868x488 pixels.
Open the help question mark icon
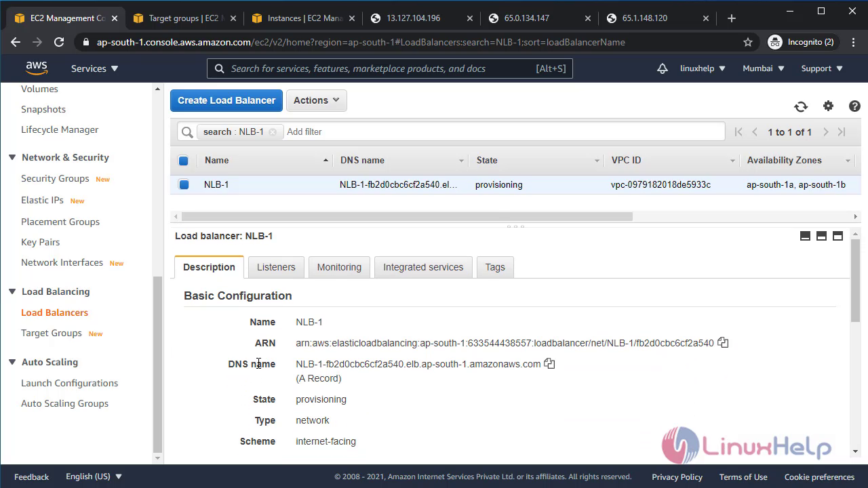[x=854, y=106]
